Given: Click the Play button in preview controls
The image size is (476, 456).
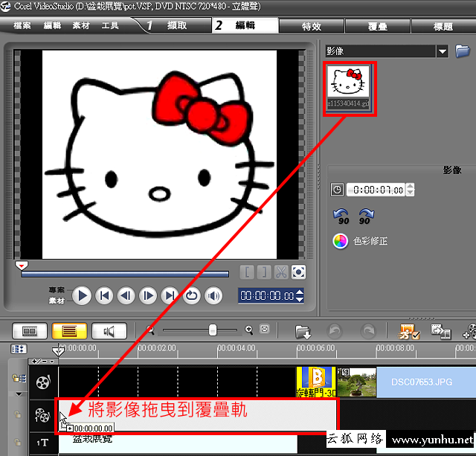Looking at the screenshot, I should [82, 295].
